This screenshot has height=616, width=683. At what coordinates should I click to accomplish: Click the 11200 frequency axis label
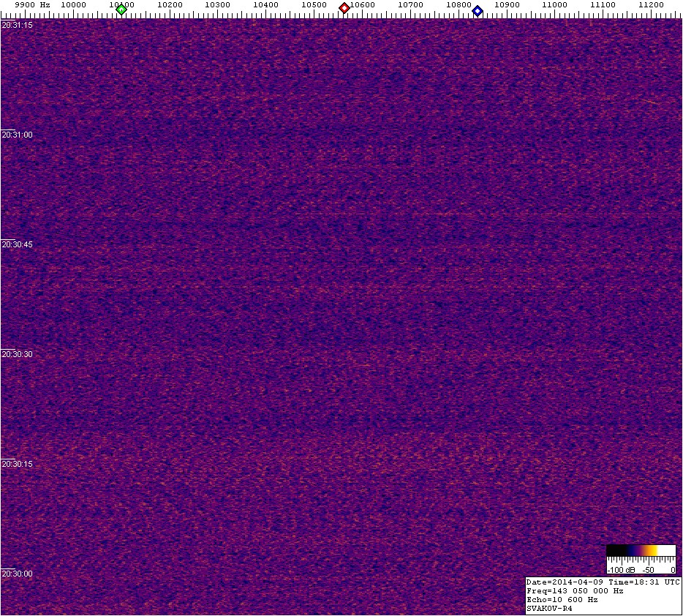(x=650, y=5)
